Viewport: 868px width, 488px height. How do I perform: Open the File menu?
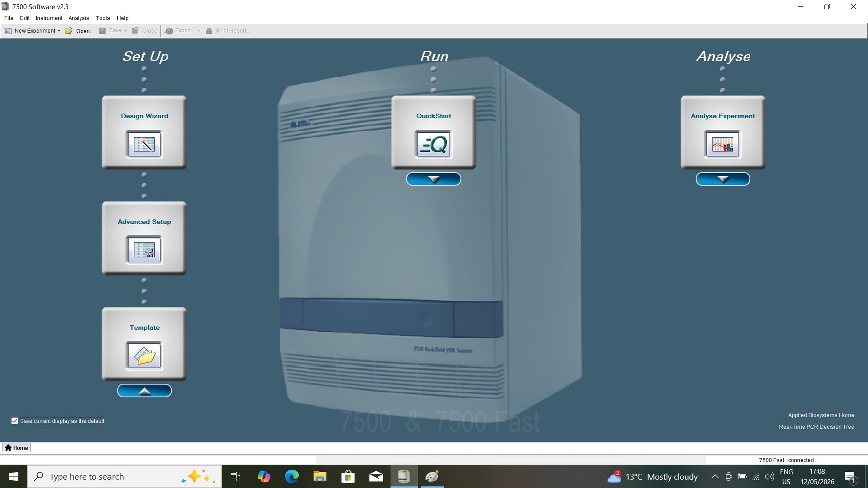(9, 18)
